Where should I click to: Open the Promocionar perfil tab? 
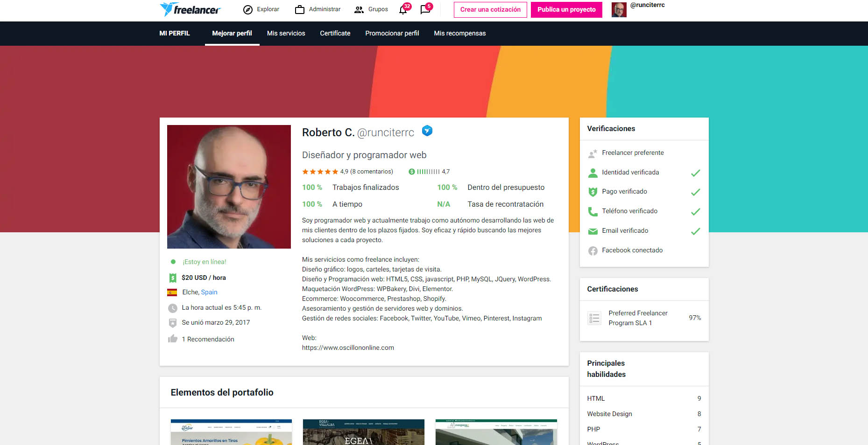pos(392,34)
